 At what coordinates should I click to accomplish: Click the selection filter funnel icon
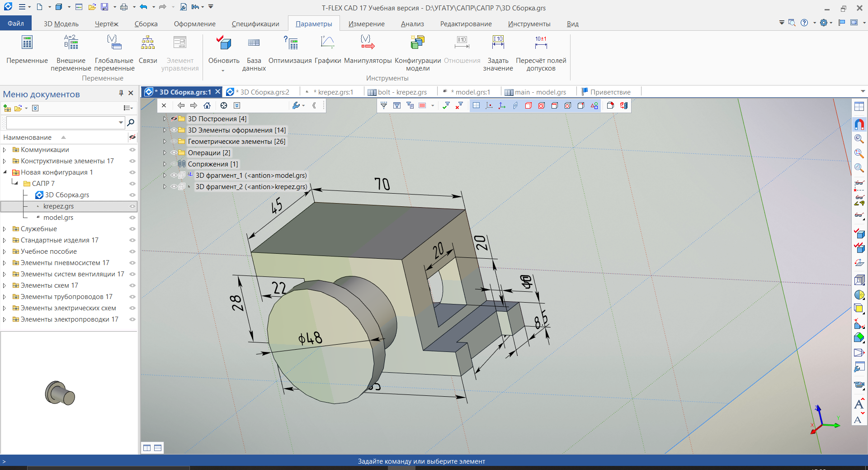click(x=384, y=105)
